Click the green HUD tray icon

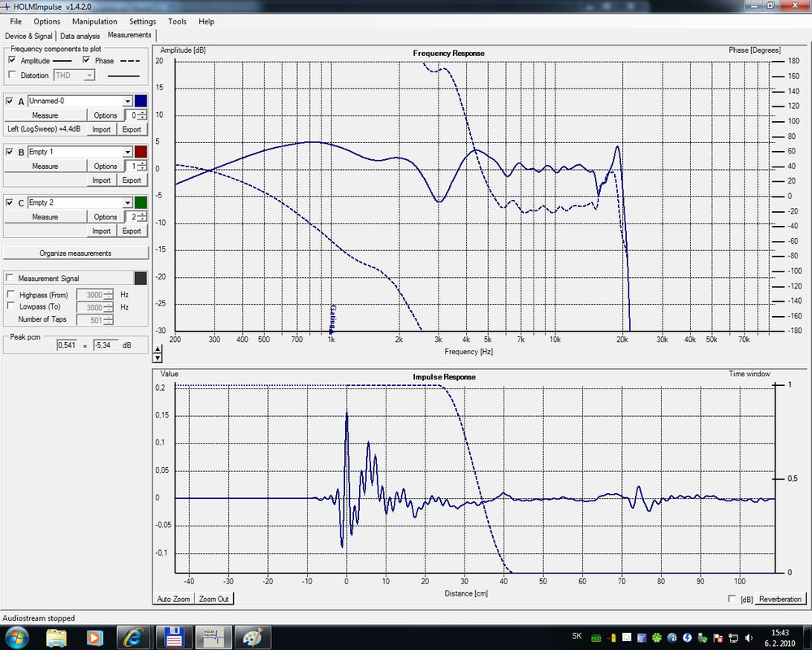click(596, 638)
